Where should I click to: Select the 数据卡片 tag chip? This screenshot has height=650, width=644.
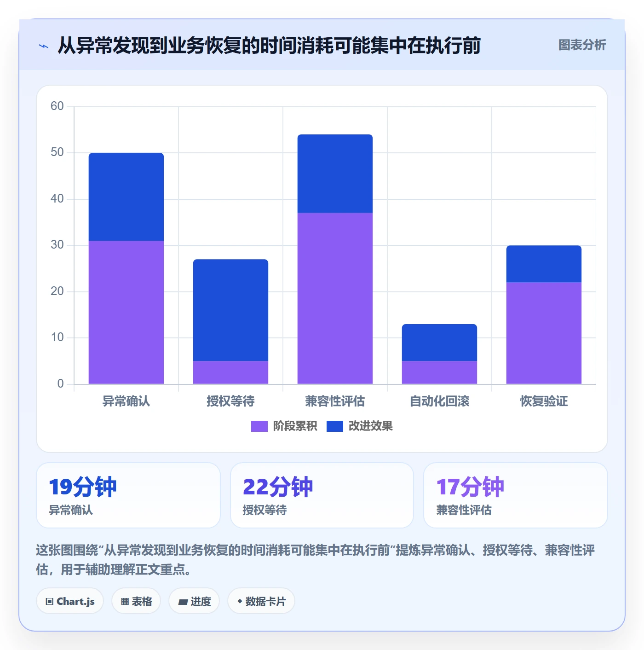tap(261, 601)
